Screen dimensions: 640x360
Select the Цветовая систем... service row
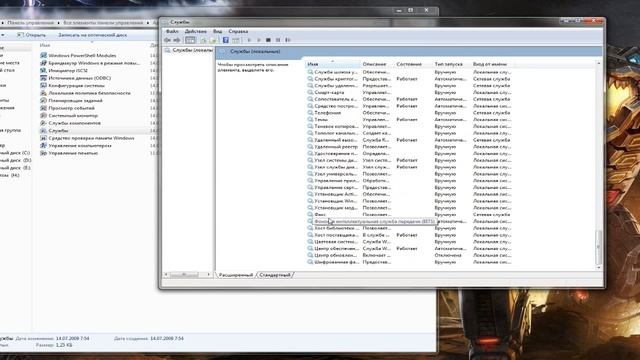click(x=409, y=242)
